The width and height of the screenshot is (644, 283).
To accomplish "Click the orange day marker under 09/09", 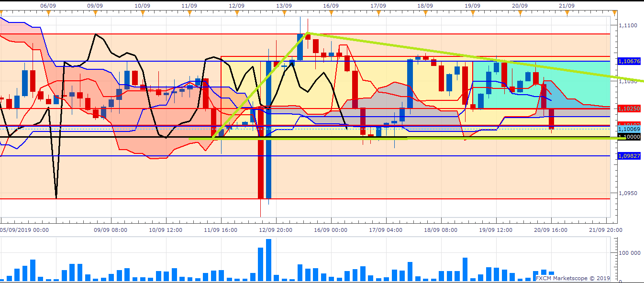I will tap(96, 12).
